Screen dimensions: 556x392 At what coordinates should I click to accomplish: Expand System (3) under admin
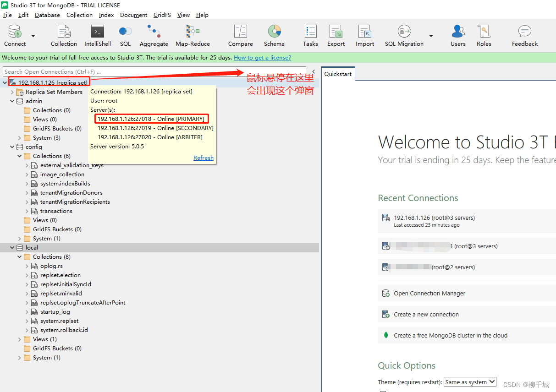[20, 137]
